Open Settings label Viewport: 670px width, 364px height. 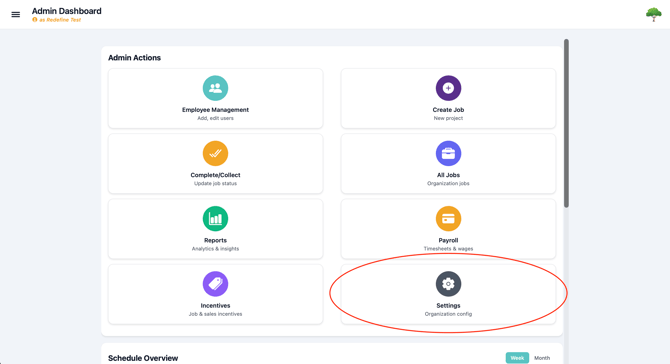point(448,306)
